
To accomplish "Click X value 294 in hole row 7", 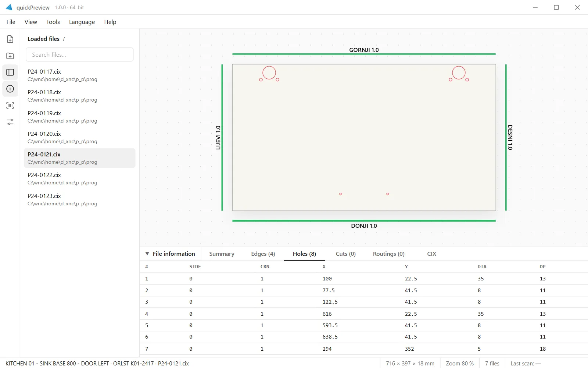I will 327,349.
